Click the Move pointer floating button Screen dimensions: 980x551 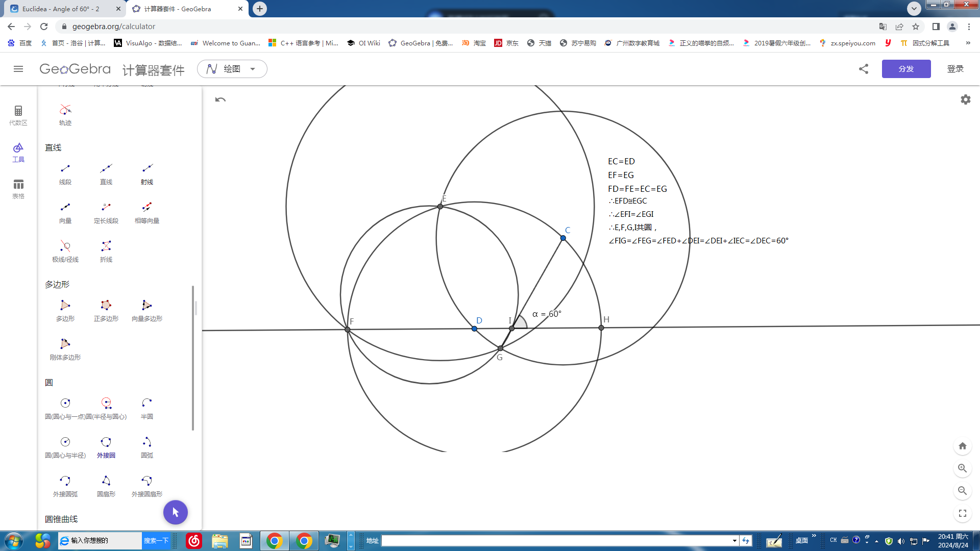click(x=175, y=512)
